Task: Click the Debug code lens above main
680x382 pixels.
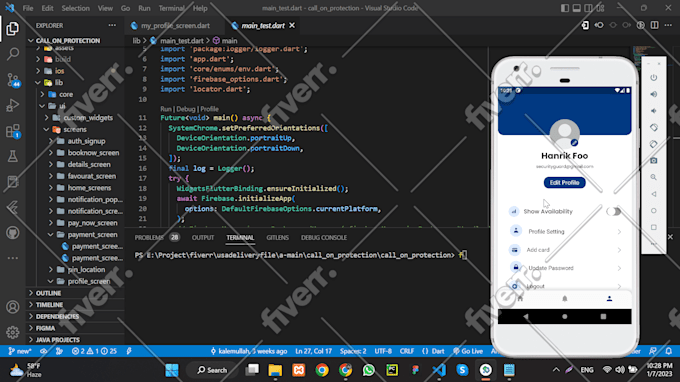Action: click(x=186, y=109)
